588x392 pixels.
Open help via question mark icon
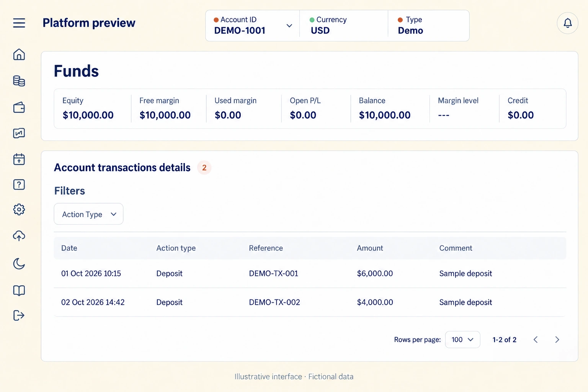point(19,185)
